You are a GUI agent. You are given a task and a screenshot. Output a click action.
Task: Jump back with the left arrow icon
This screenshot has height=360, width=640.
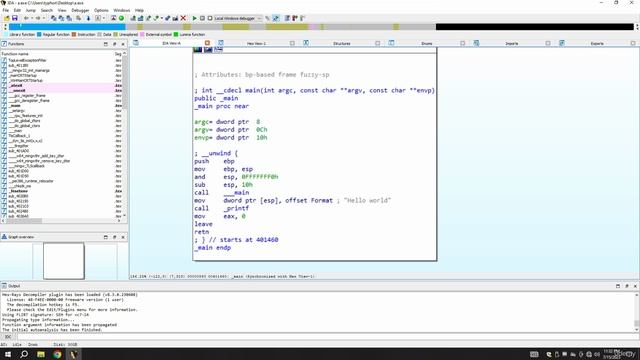(26, 18)
